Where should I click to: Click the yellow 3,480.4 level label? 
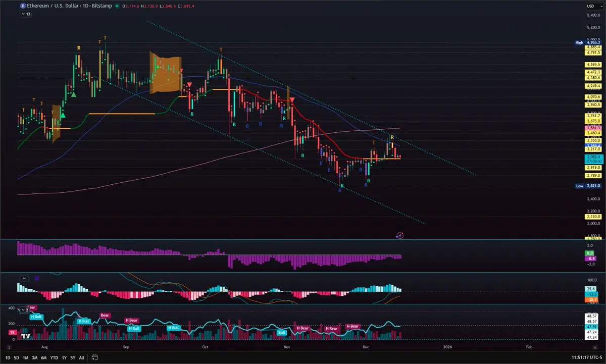click(592, 133)
